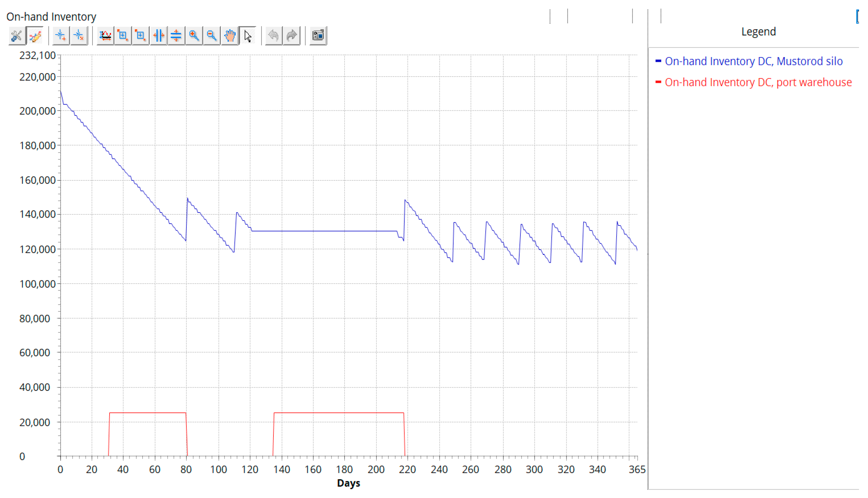Click the red port warehouse color marker
Screen dimensions: 868x498
(658, 82)
